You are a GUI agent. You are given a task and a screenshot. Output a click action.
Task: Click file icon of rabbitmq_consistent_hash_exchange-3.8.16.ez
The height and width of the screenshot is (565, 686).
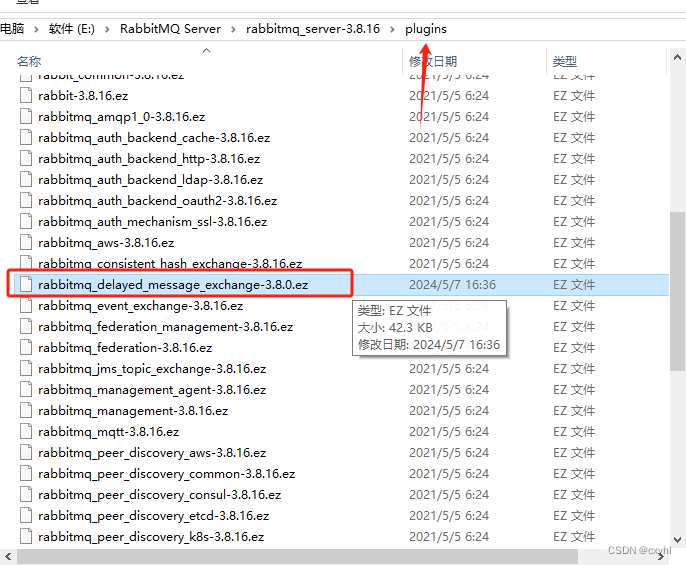pyautogui.click(x=26, y=263)
